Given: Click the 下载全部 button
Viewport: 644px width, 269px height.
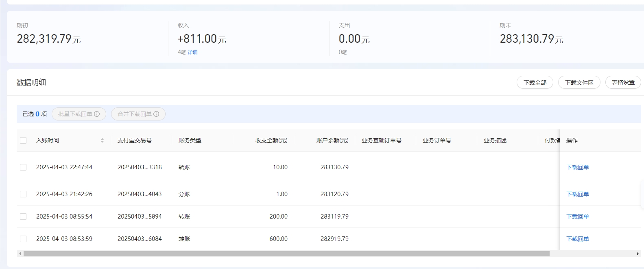Looking at the screenshot, I should (x=535, y=82).
